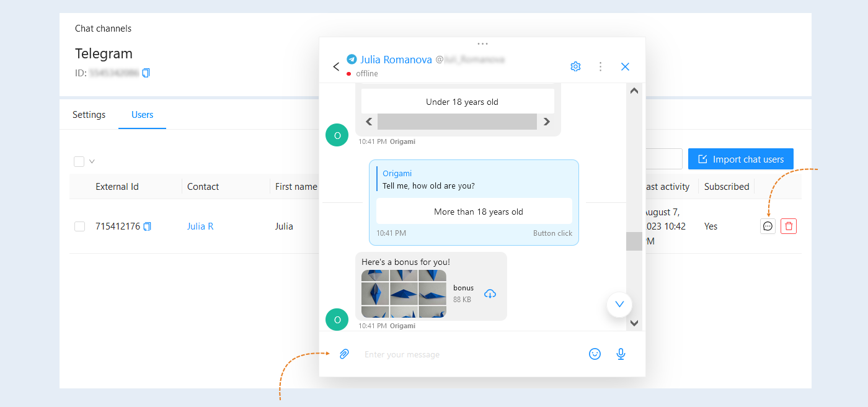Open the Julia R contact link
Screen dimensions: 868x407
pyautogui.click(x=200, y=226)
